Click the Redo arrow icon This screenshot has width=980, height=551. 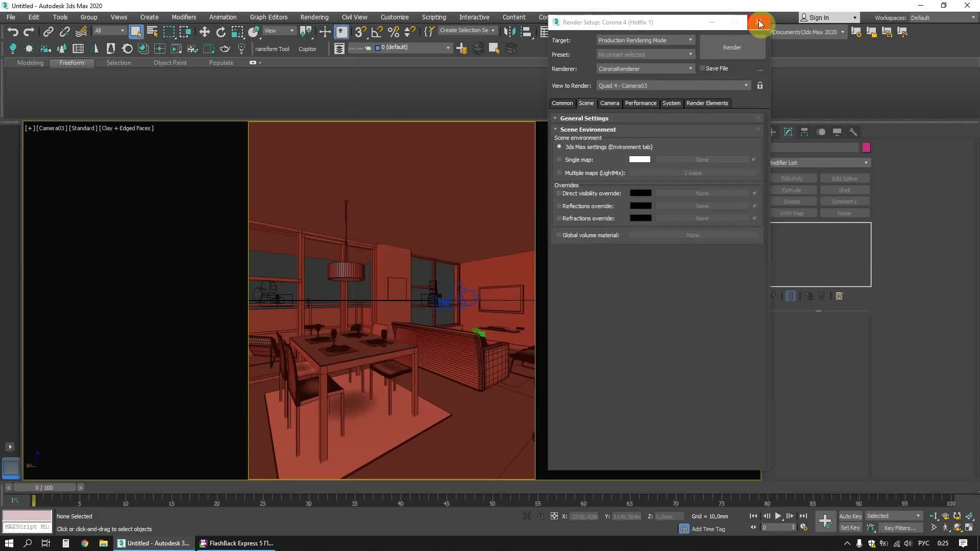pos(29,32)
